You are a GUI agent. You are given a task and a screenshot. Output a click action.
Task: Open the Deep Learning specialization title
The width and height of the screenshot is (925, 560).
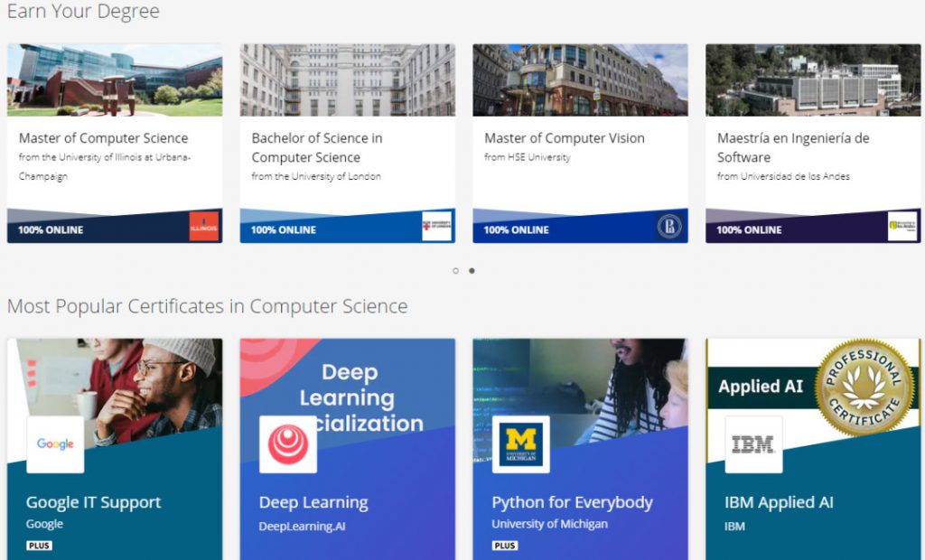click(313, 502)
